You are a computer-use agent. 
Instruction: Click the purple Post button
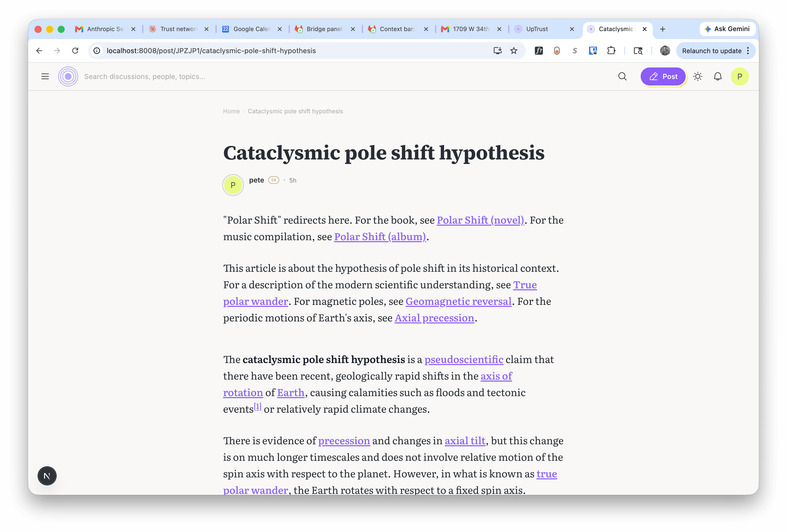click(x=663, y=76)
